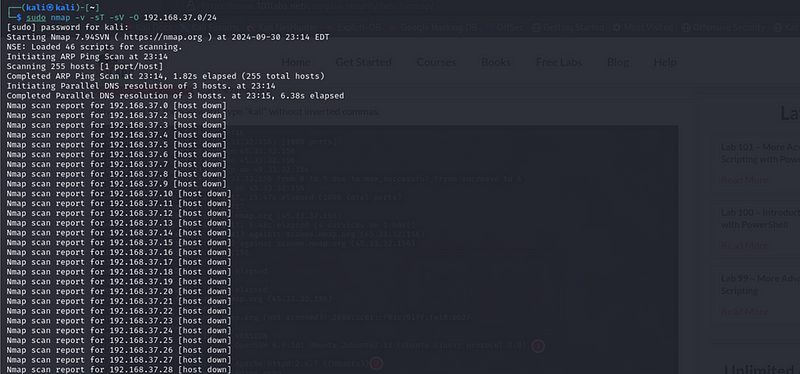
Task: Click the '[sudo] password for kali:' line
Action: pyautogui.click(x=68, y=28)
